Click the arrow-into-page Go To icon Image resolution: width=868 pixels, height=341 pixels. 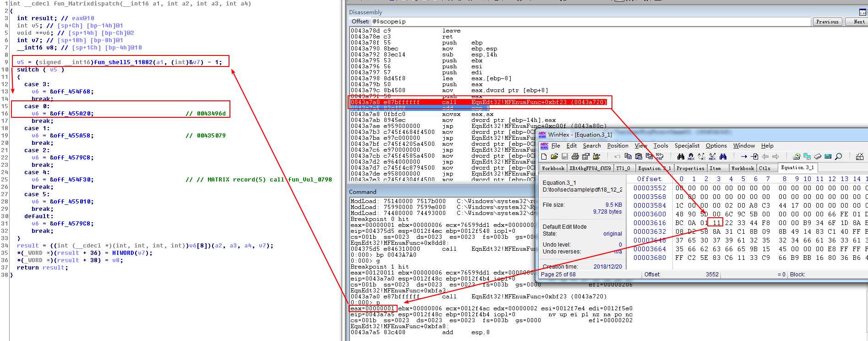[754, 157]
